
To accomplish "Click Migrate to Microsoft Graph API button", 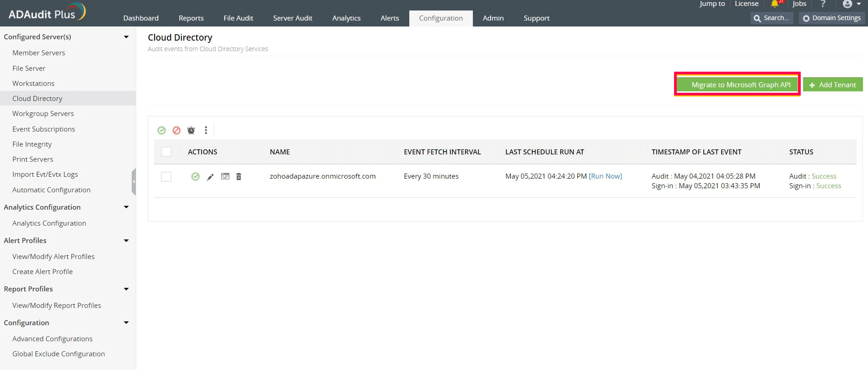I will [x=737, y=85].
